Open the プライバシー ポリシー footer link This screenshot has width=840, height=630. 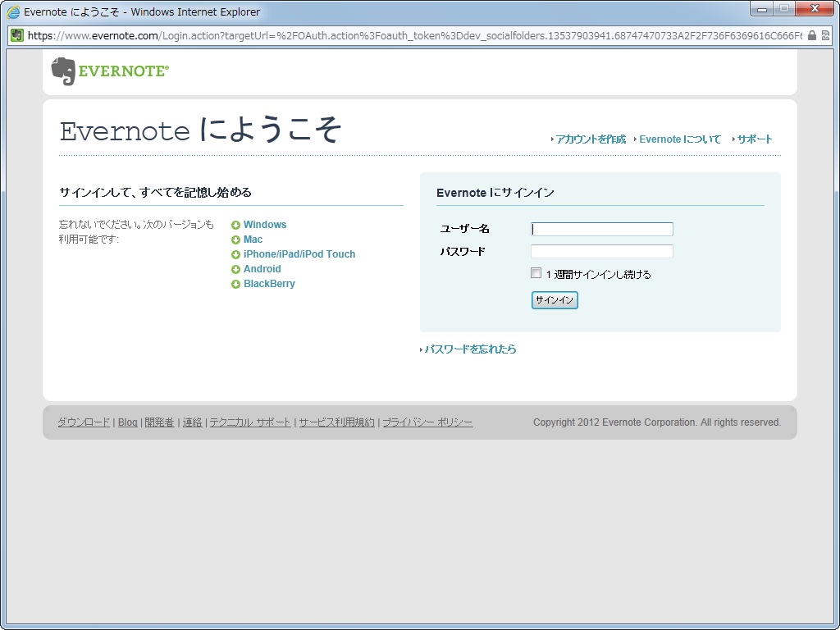[x=426, y=422]
